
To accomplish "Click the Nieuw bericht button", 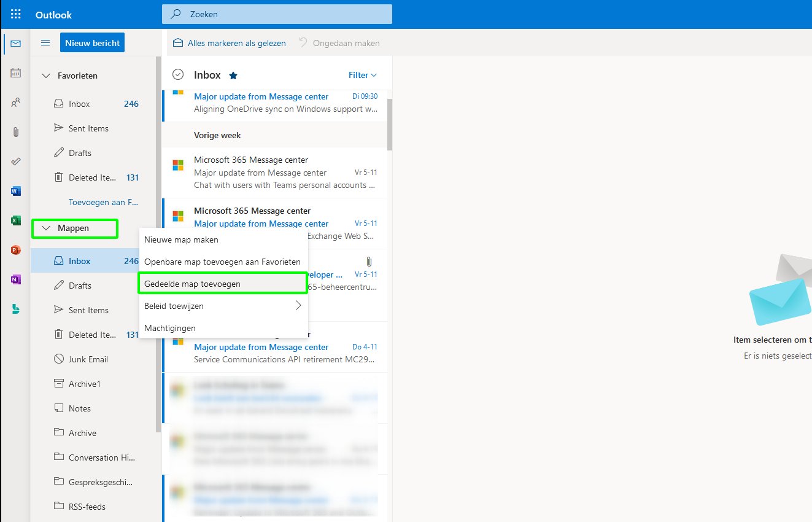I will (x=93, y=43).
